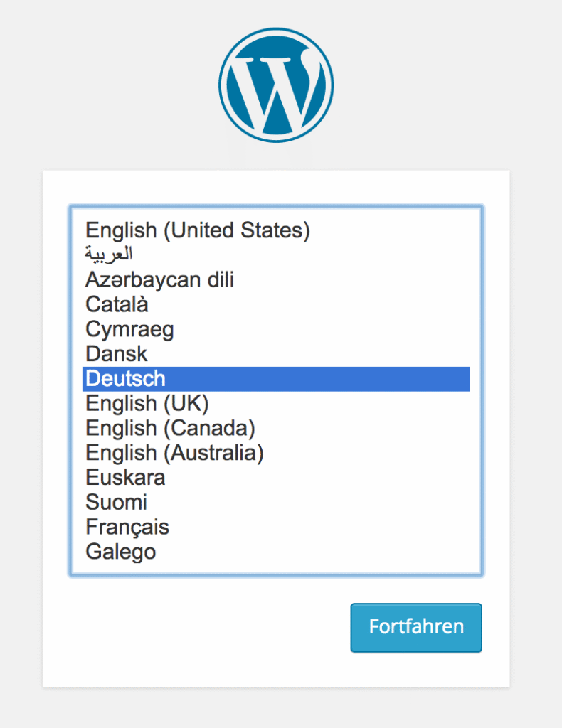Select the Cymraeg language entry
The height and width of the screenshot is (728, 562).
[129, 330]
